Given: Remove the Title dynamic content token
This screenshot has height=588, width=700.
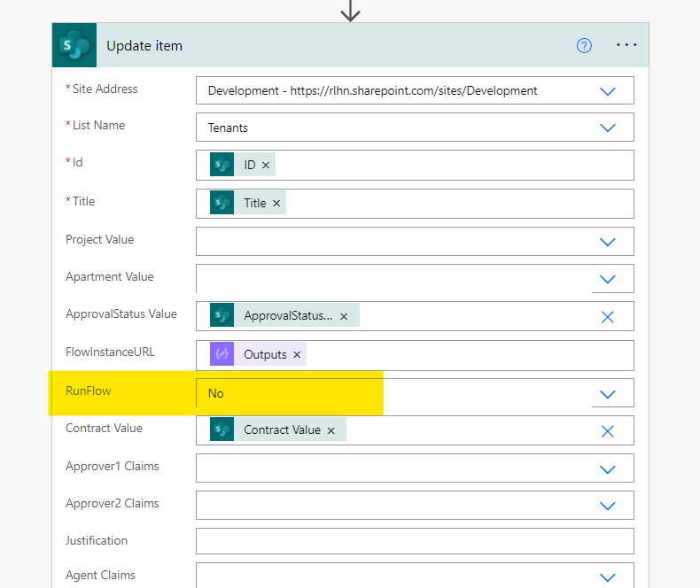Looking at the screenshot, I should [x=276, y=204].
